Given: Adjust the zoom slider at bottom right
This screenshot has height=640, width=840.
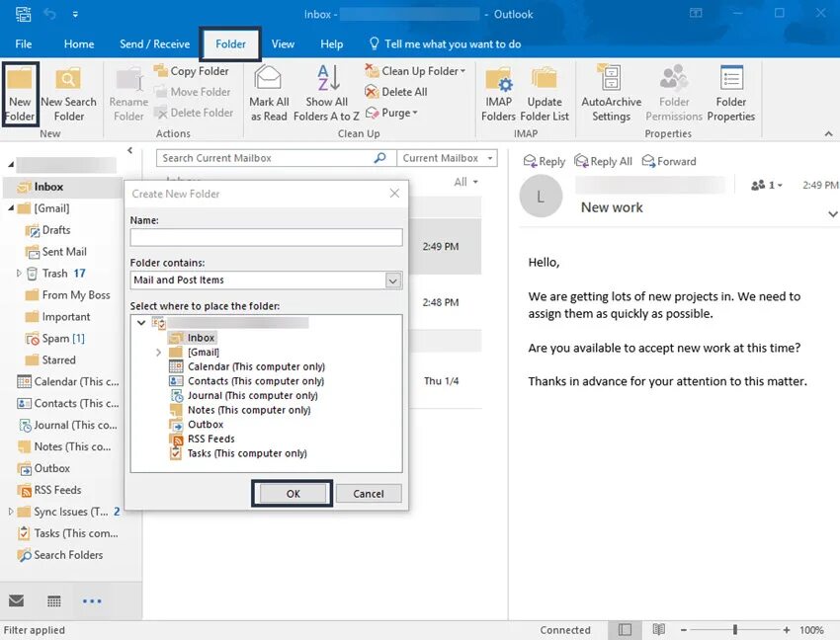Looking at the screenshot, I should (x=733, y=629).
